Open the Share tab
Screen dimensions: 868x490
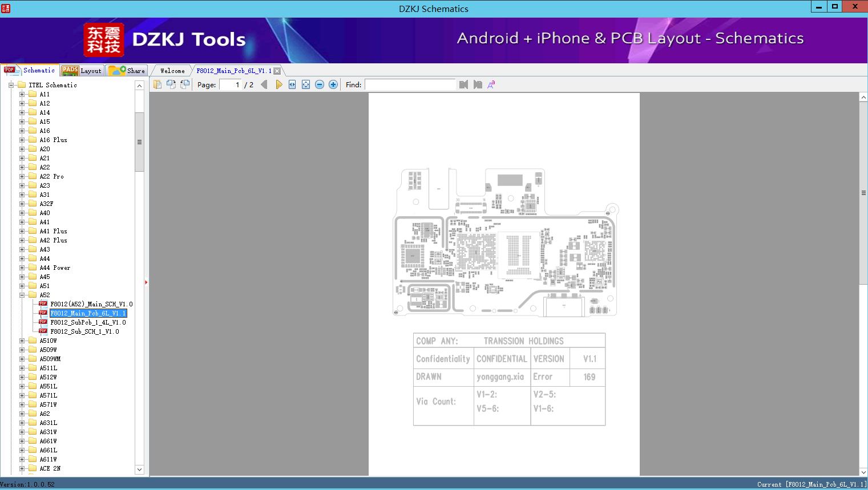(x=127, y=70)
